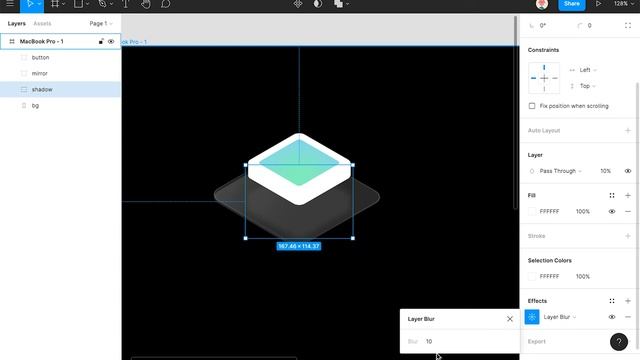
Task: Open Effects style library icon
Action: coord(612,301)
